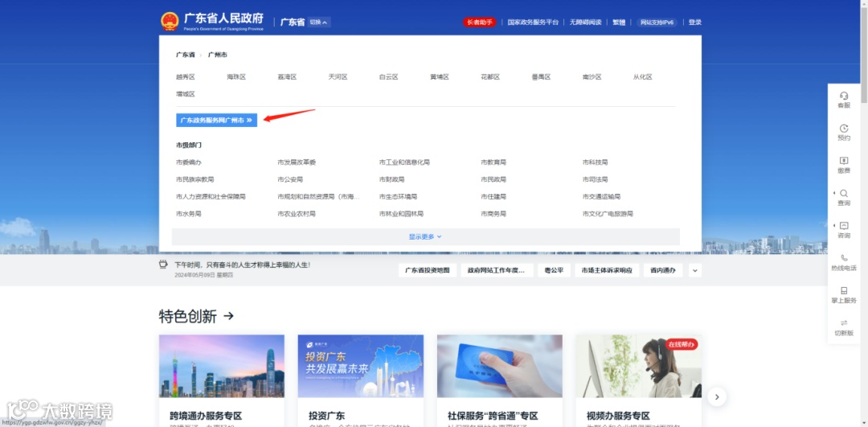Select 黄埔区 district
The height and width of the screenshot is (427, 868).
440,77
